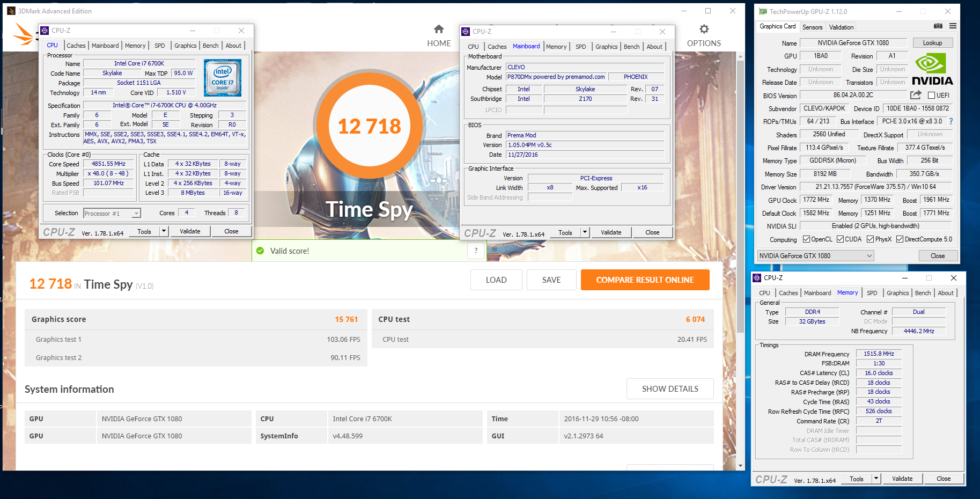Viewport: 980px width, 499px height.
Task: Click SHOW DETAILS button
Action: [670, 389]
